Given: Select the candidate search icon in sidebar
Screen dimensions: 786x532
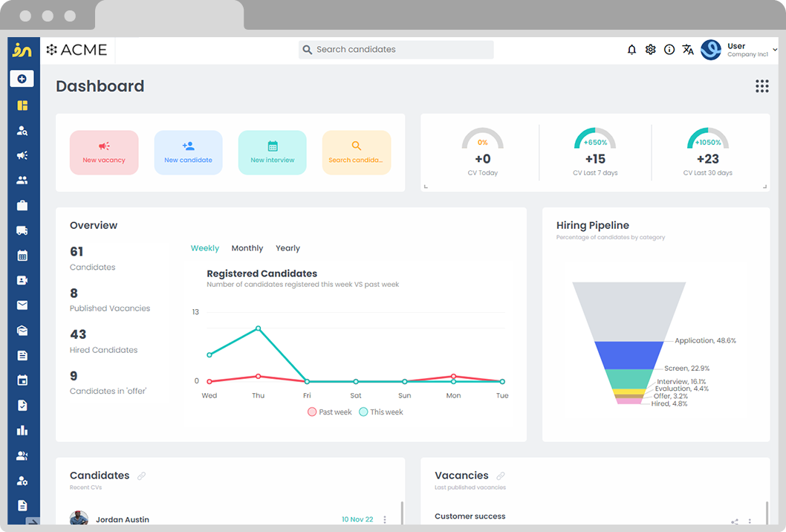Looking at the screenshot, I should tap(22, 129).
